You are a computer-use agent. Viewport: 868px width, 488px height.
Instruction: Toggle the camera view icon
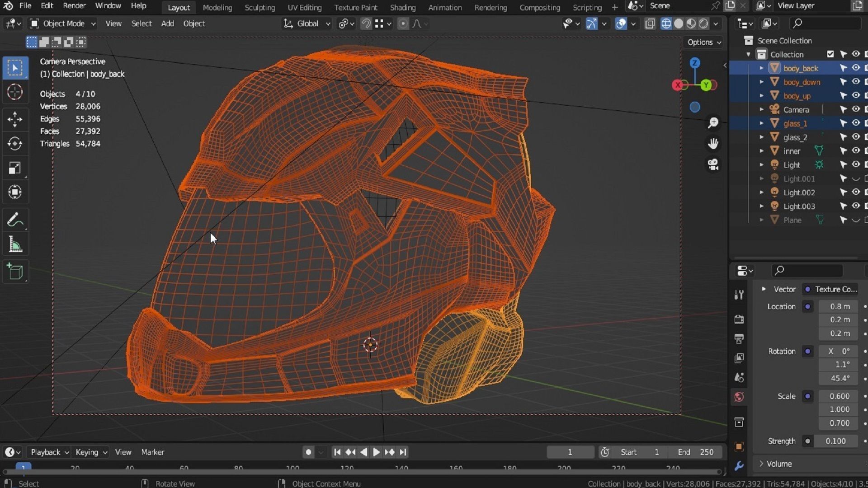tap(713, 164)
